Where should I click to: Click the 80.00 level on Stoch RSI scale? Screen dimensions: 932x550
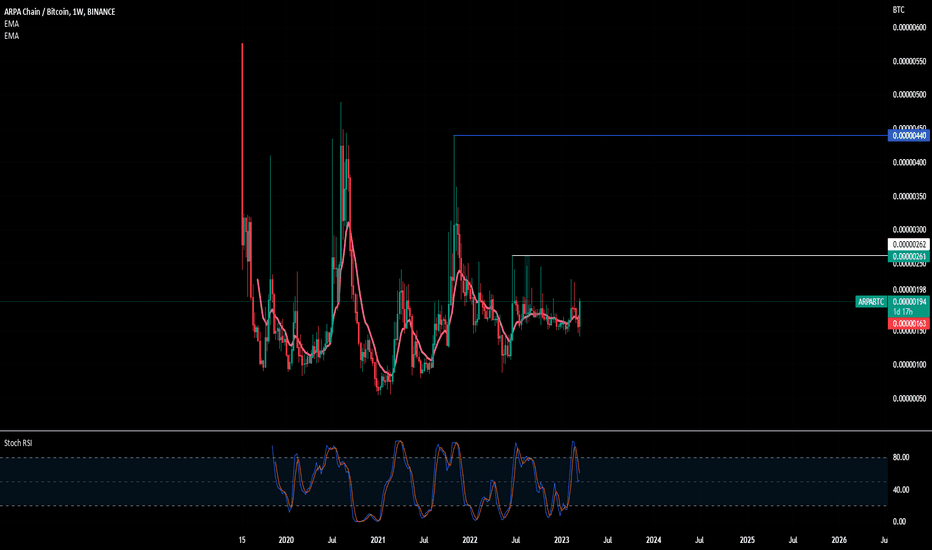tap(900, 457)
